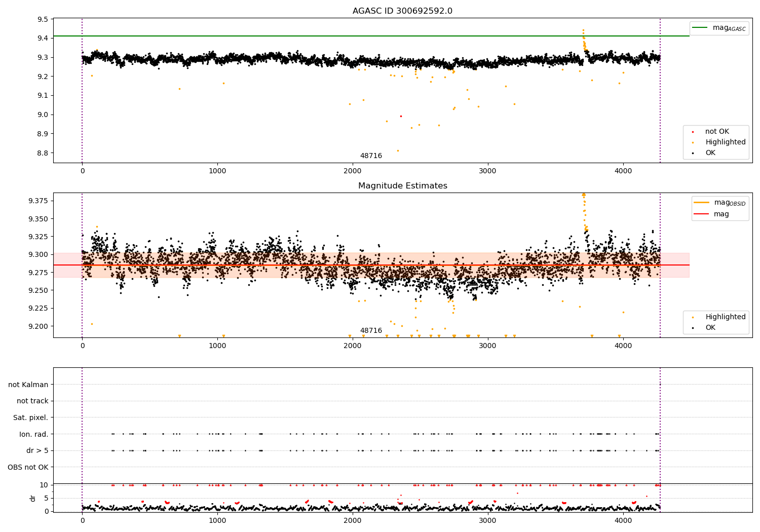The height and width of the screenshot is (532, 760).
Task: Click the green mag AGASC line in the top plot
Action: coord(371,36)
